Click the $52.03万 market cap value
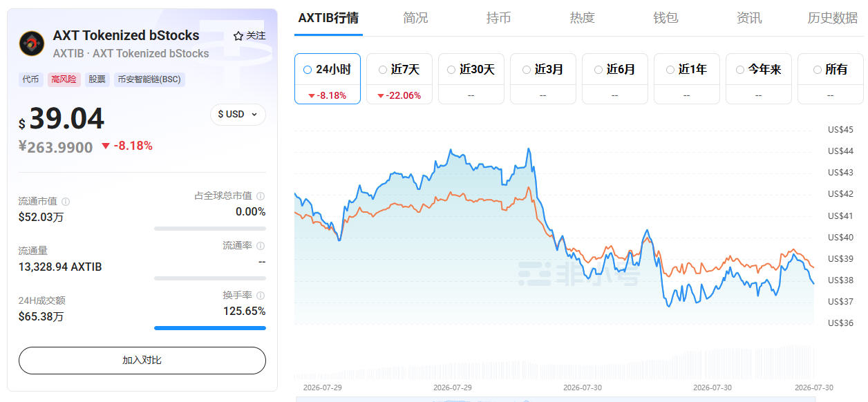The height and width of the screenshot is (402, 868). (x=41, y=217)
